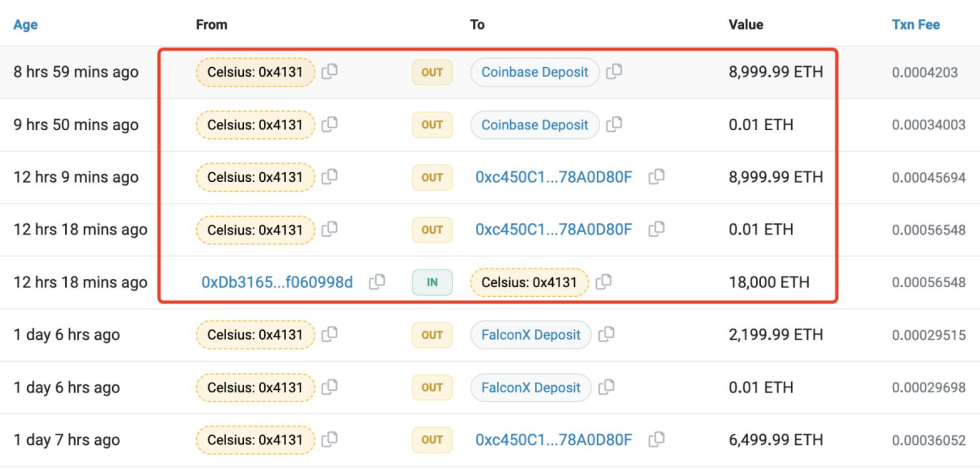980x469 pixels.
Task: Select txn fee 0.00036052
Action: (929, 440)
